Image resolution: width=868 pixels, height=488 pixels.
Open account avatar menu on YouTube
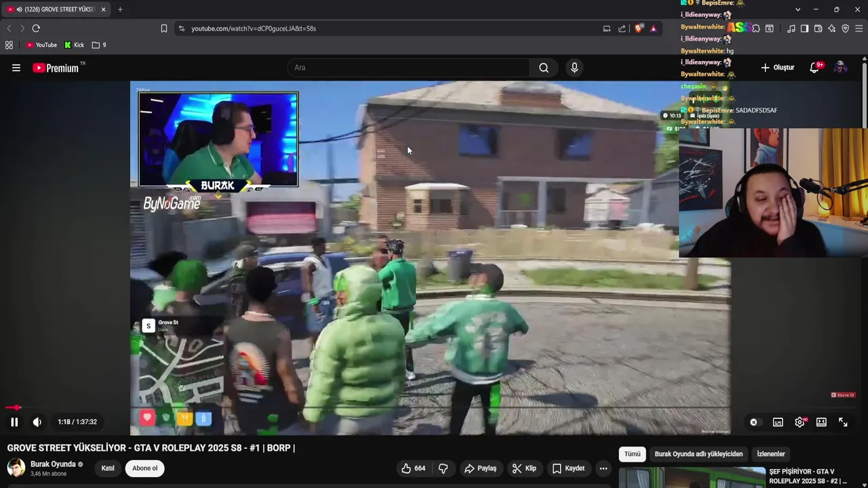click(840, 68)
